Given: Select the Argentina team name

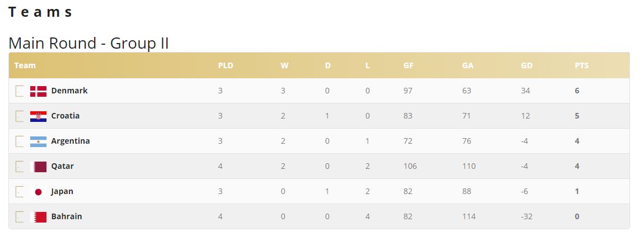Looking at the screenshot, I should tap(71, 141).
